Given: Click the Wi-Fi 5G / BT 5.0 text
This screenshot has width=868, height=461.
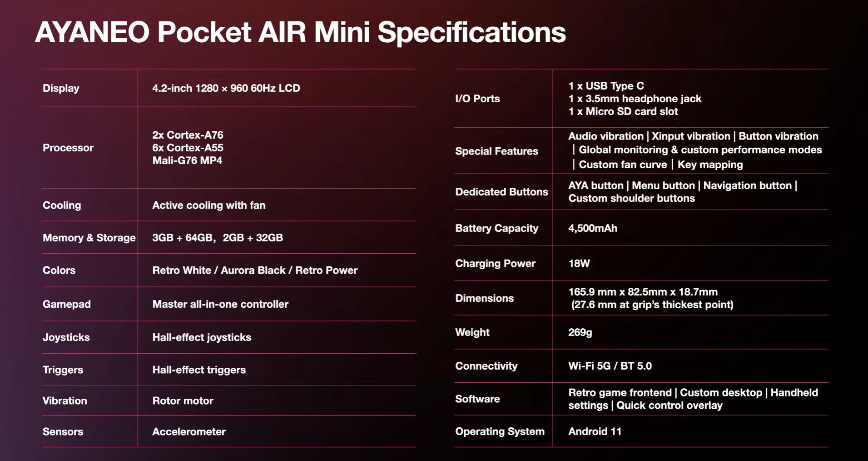Looking at the screenshot, I should (610, 366).
